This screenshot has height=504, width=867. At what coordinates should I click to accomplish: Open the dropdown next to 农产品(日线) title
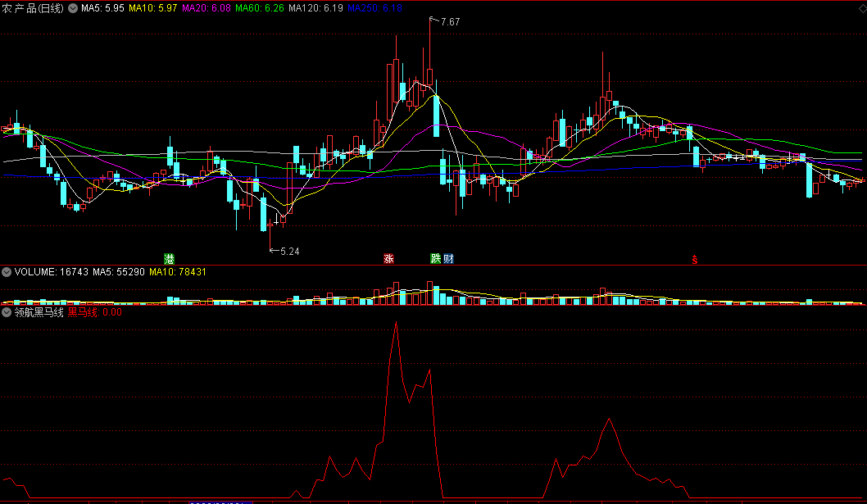[x=73, y=8]
